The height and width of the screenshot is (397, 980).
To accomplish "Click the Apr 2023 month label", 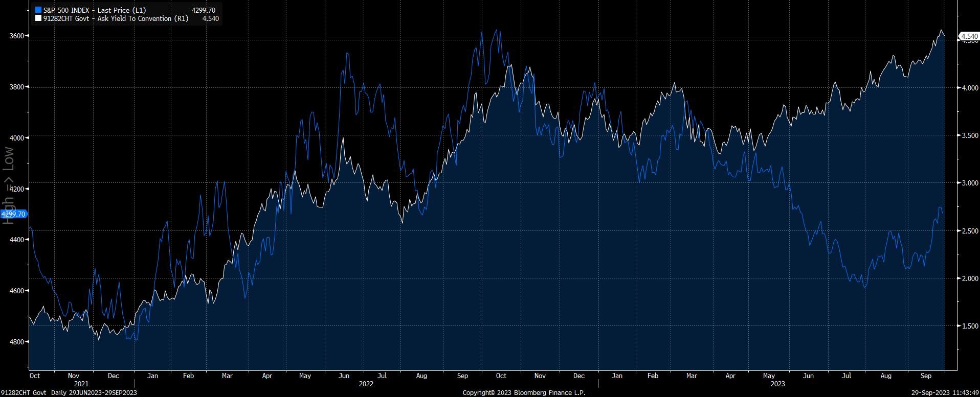I will click(730, 376).
